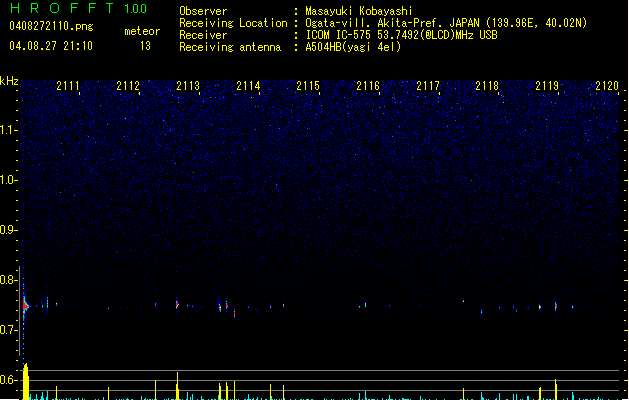Click the HROFFT program title
The width and height of the screenshot is (629, 400).
pyautogui.click(x=62, y=8)
